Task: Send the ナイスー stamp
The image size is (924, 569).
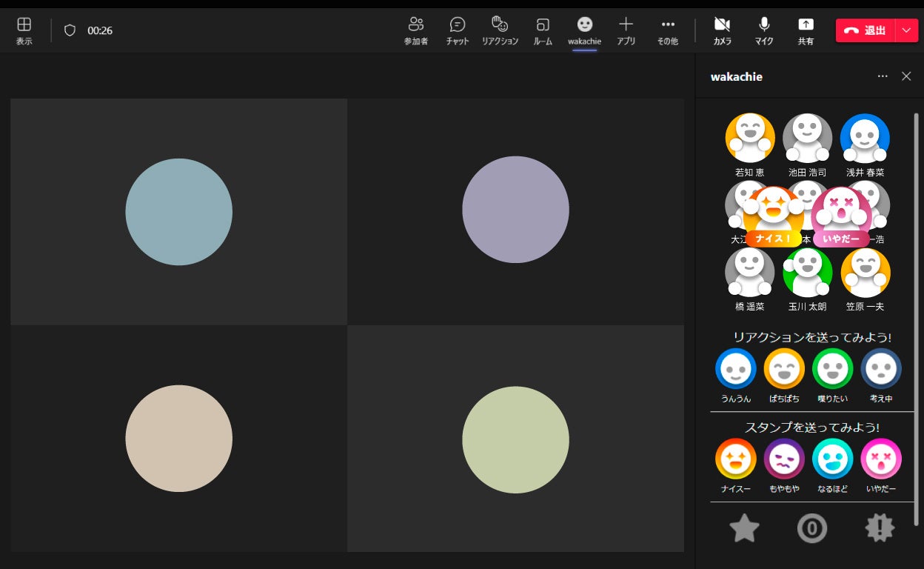Action: pos(735,459)
